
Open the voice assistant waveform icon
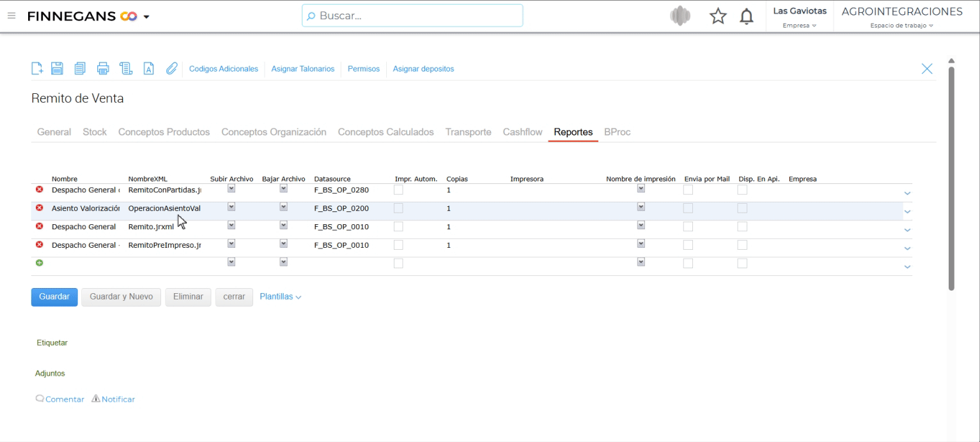click(x=680, y=15)
